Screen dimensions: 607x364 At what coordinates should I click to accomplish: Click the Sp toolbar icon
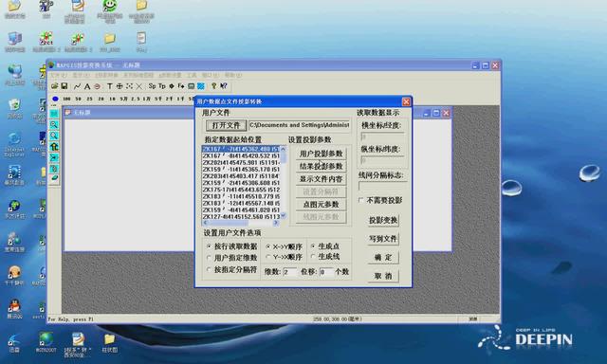tap(152, 86)
